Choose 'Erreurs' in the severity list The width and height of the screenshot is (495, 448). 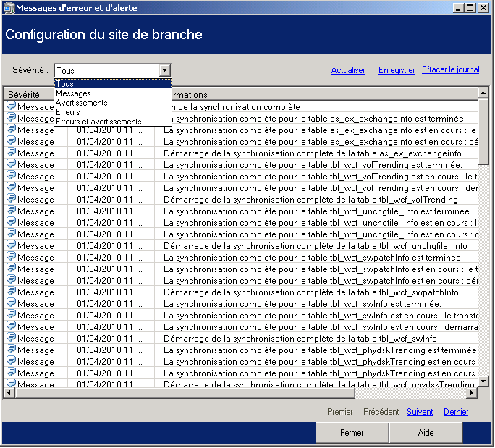(114, 112)
